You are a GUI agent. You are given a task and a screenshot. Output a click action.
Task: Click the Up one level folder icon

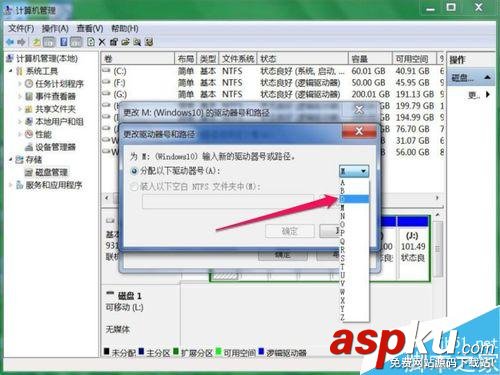pos(36,42)
